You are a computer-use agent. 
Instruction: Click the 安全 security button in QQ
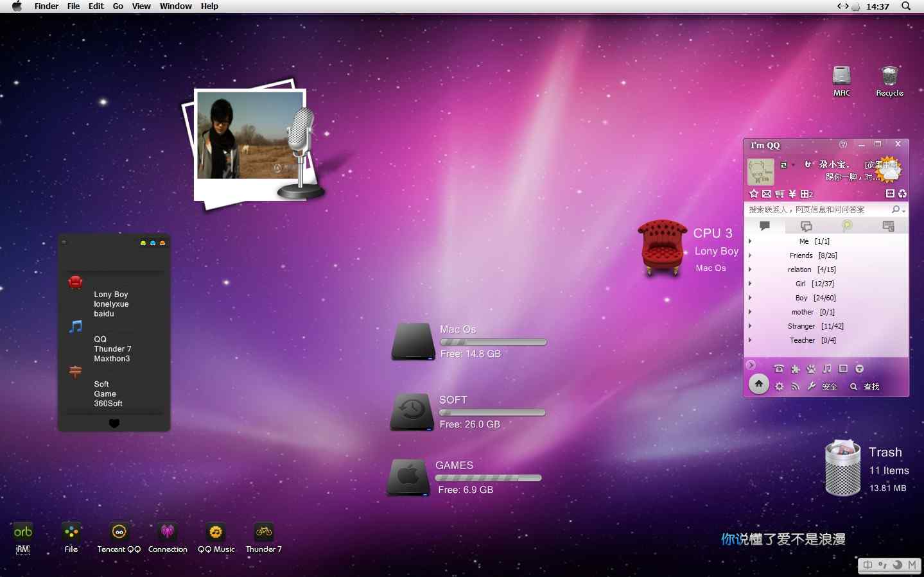(830, 387)
